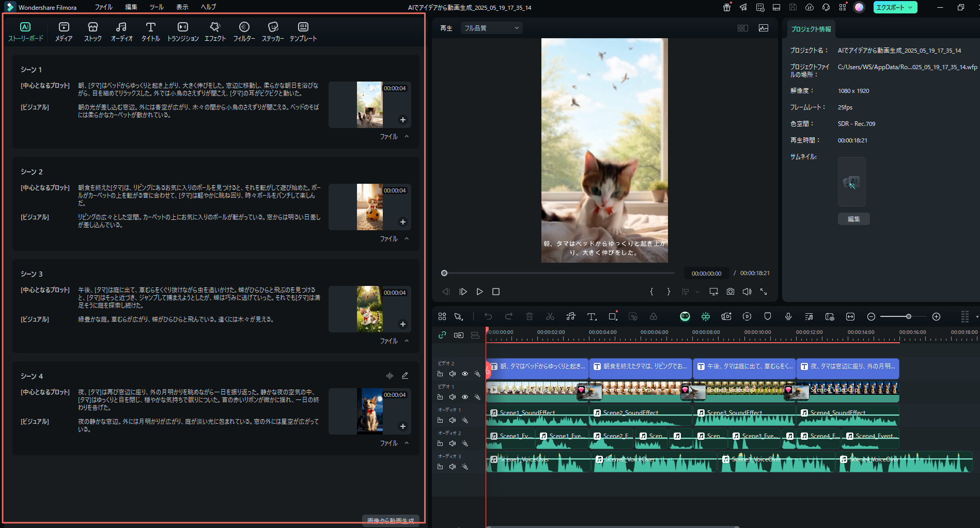Open the crop tool in timeline toolbar
This screenshot has height=528, width=980.
[613, 316]
